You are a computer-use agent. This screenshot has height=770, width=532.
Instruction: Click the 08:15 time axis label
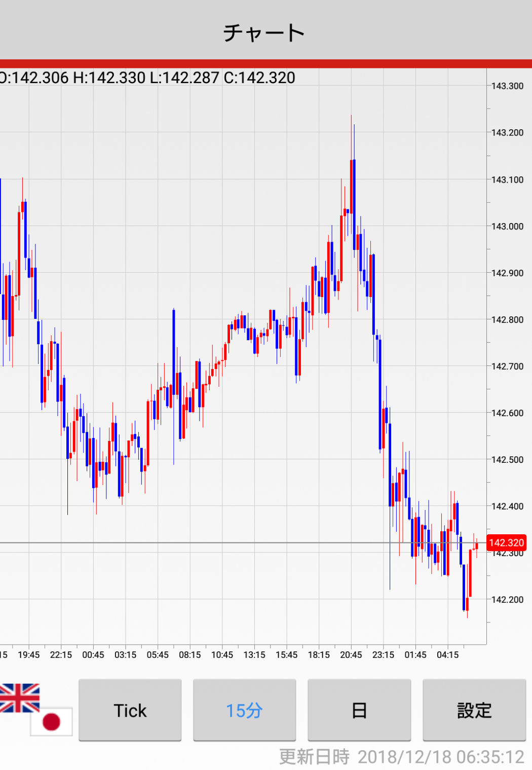click(190, 655)
